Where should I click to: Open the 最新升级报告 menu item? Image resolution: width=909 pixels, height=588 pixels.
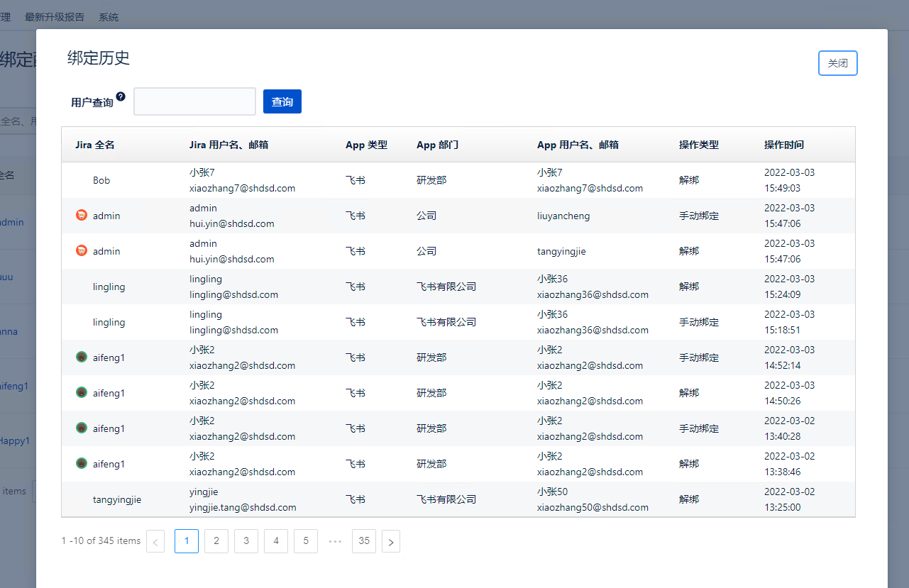[55, 17]
